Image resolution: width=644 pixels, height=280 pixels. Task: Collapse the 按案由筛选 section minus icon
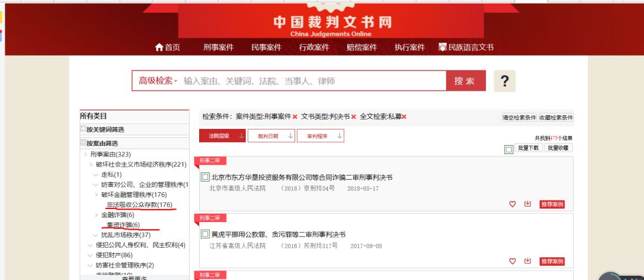(83, 143)
